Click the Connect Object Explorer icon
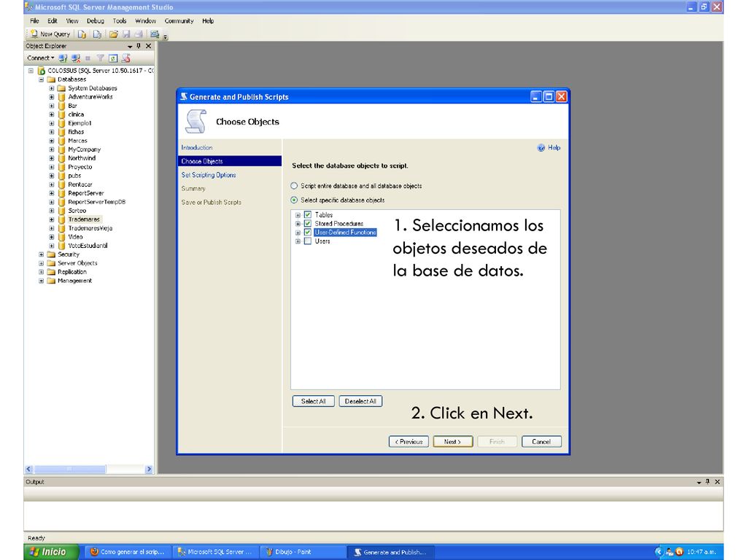The image size is (747, 560). tap(63, 58)
